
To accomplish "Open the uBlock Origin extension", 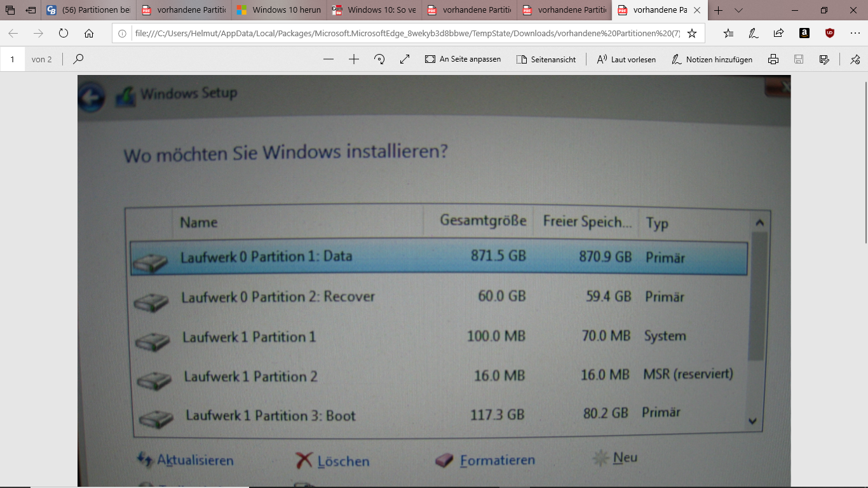I will pos(829,34).
